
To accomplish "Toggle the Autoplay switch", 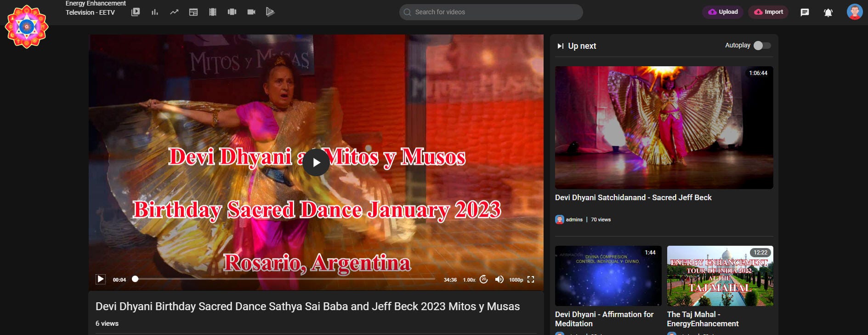I will (x=762, y=46).
